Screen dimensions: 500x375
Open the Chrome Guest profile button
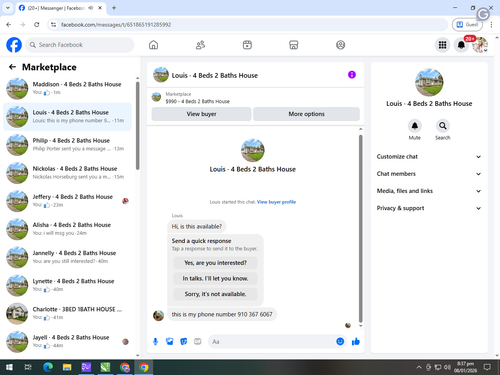click(x=467, y=24)
